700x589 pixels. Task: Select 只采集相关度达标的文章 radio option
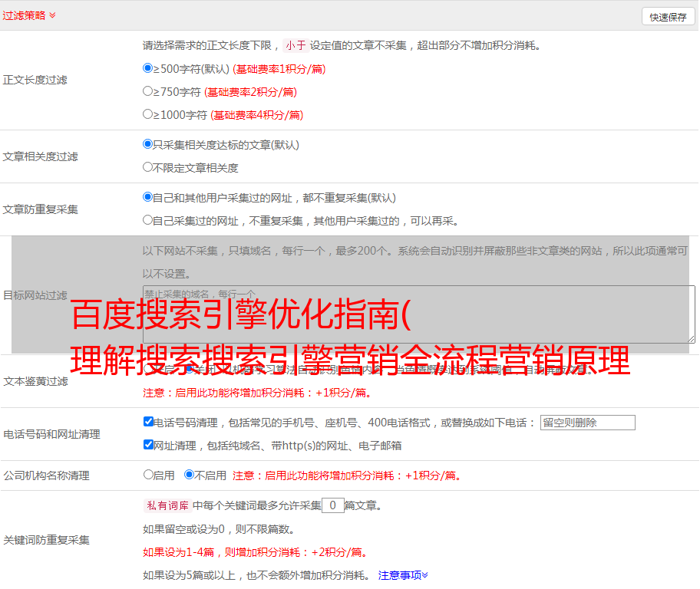(x=148, y=144)
